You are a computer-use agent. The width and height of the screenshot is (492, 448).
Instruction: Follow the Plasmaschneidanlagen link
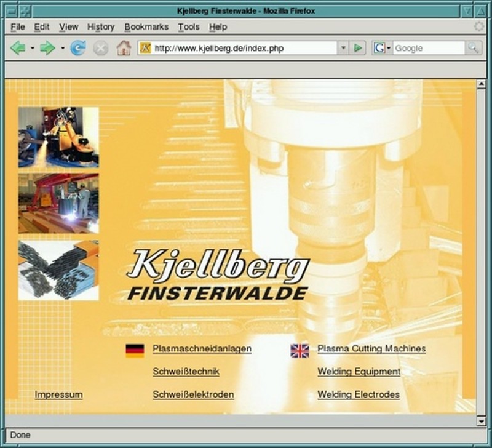pos(202,349)
